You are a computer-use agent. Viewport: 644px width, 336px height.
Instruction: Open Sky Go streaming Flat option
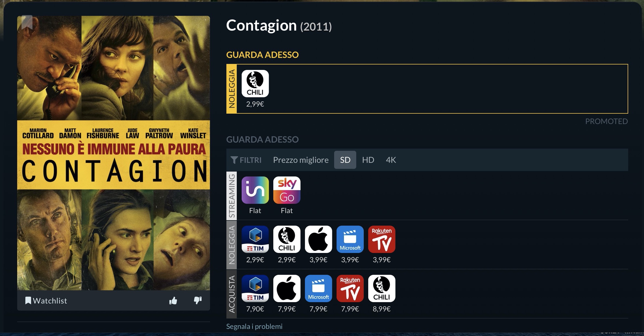pyautogui.click(x=287, y=190)
